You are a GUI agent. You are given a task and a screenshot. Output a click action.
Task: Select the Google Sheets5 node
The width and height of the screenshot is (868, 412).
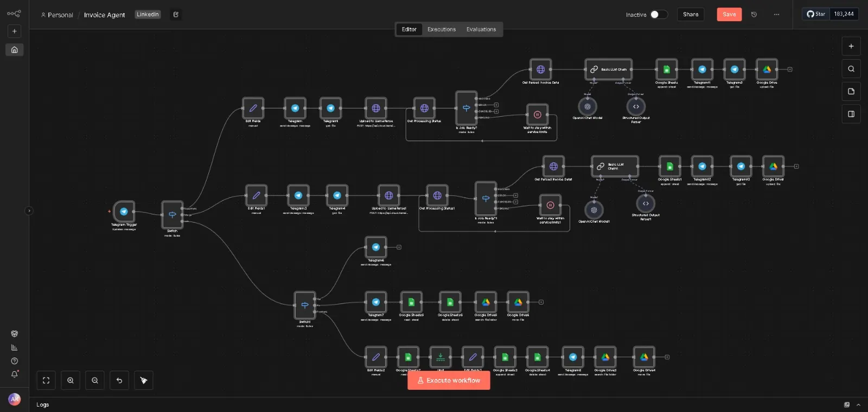tap(411, 302)
